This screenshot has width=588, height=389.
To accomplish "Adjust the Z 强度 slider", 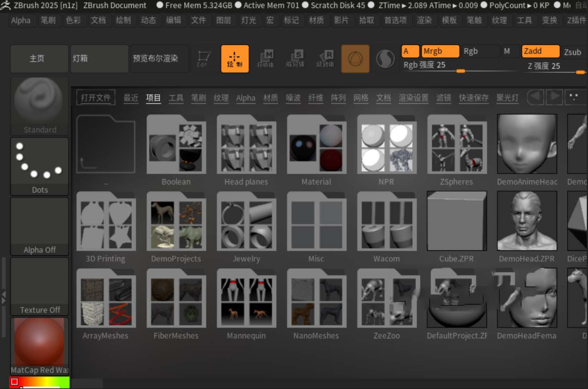I will point(554,66).
